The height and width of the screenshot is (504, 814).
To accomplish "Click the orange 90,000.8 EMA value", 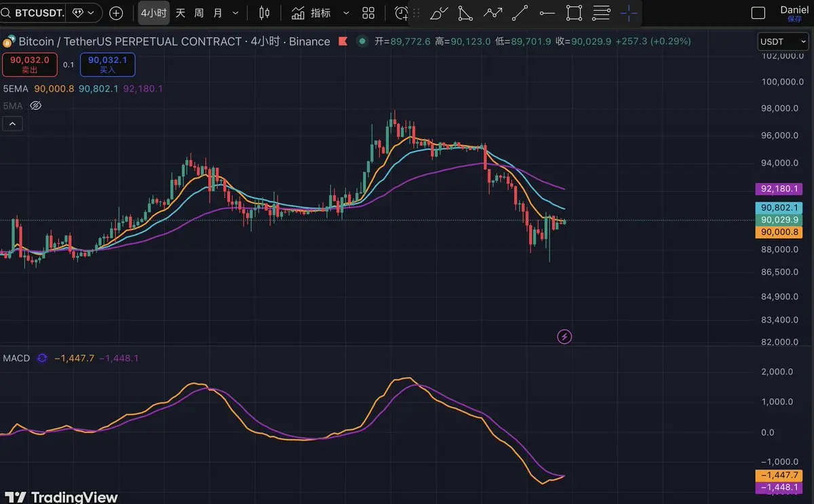I will click(54, 89).
